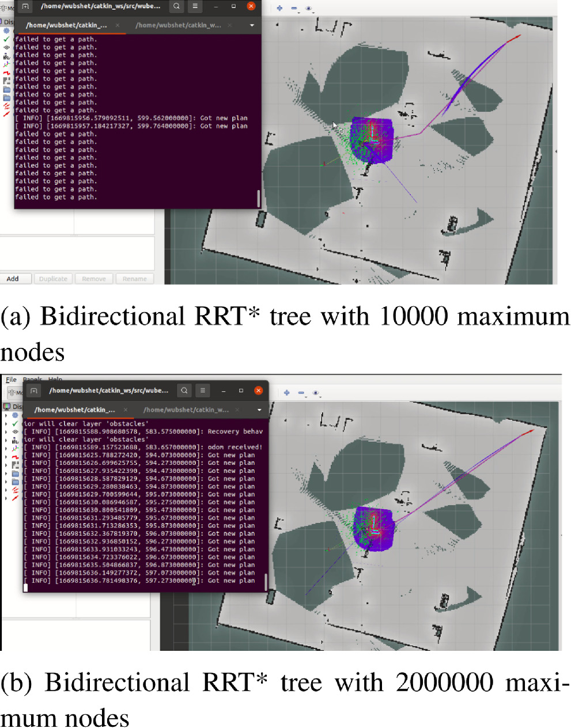Click the Rename button
This screenshot has width=571, height=728.
[134, 278]
